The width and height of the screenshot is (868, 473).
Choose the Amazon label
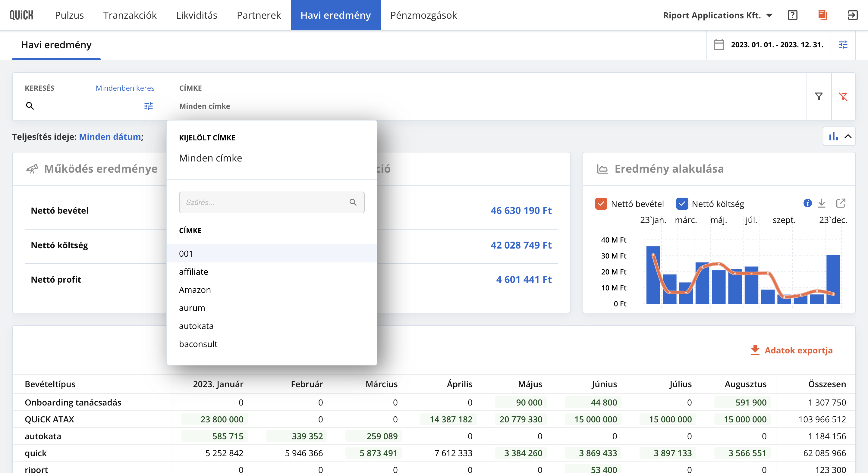point(272,290)
